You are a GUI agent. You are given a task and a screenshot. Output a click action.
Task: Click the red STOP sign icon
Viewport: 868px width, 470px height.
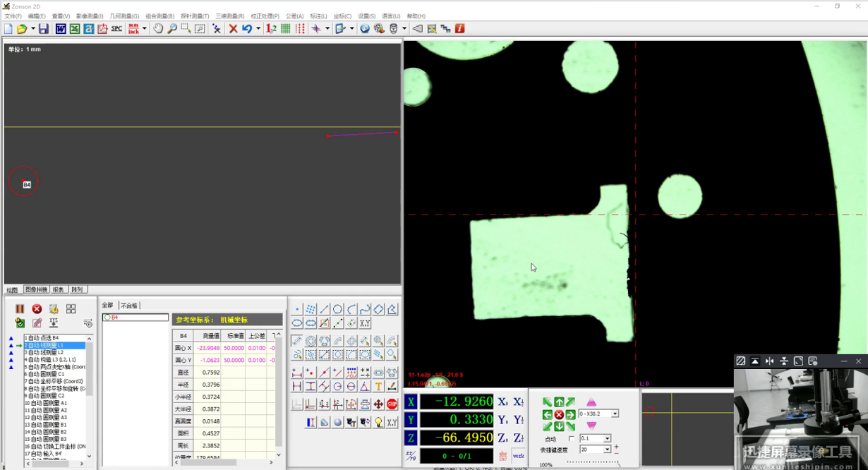point(392,404)
